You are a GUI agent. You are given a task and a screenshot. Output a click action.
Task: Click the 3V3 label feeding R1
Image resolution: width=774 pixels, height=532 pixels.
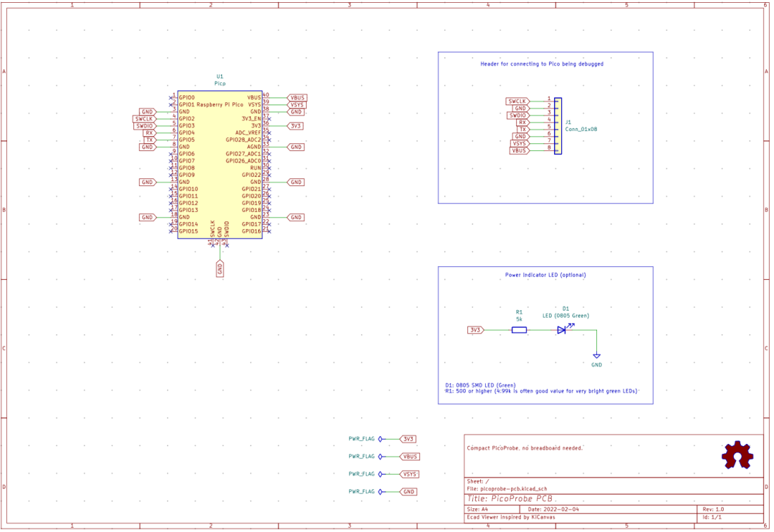tap(475, 330)
